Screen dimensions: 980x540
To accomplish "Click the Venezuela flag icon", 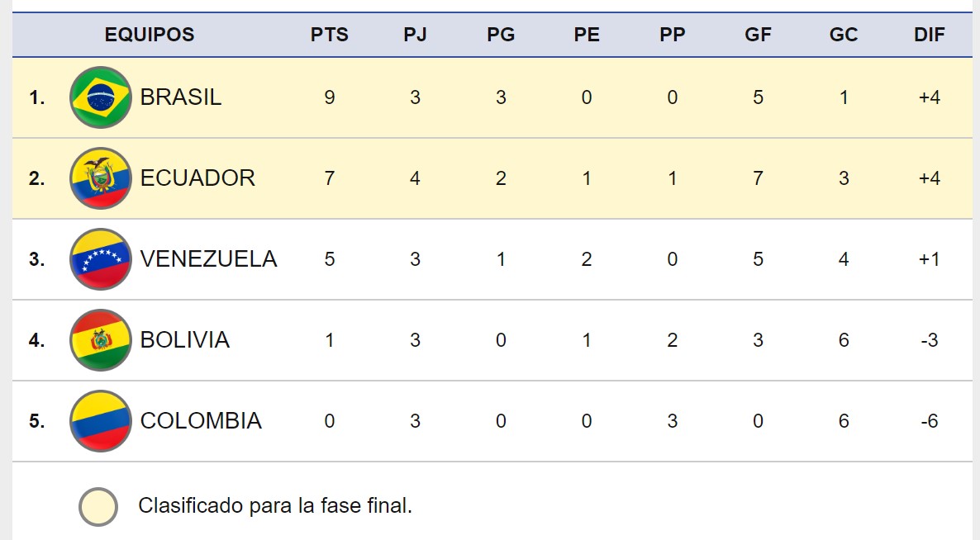I will (x=101, y=259).
